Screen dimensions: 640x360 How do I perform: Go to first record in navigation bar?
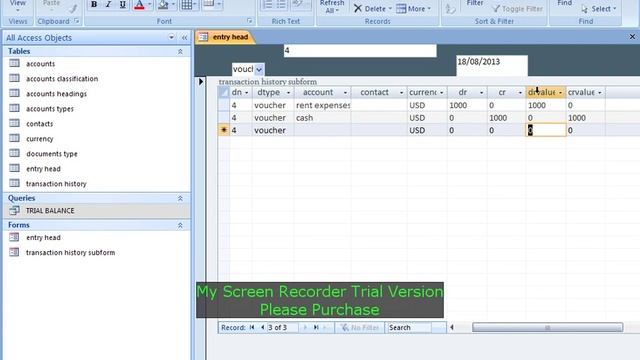pyautogui.click(x=252, y=327)
